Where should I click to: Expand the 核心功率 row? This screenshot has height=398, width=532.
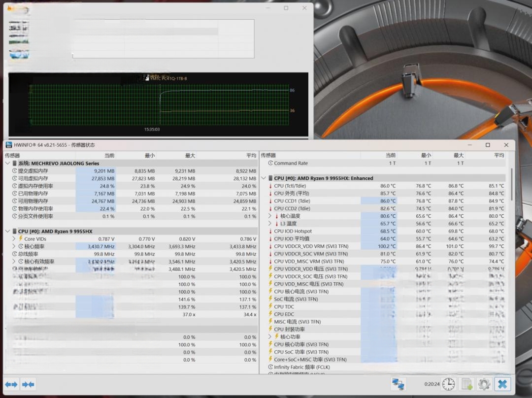pos(270,336)
